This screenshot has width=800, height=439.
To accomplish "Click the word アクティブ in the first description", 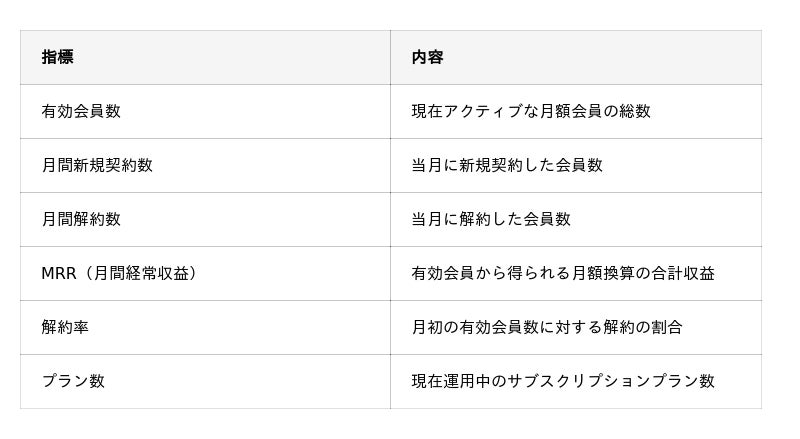I will tap(483, 111).
